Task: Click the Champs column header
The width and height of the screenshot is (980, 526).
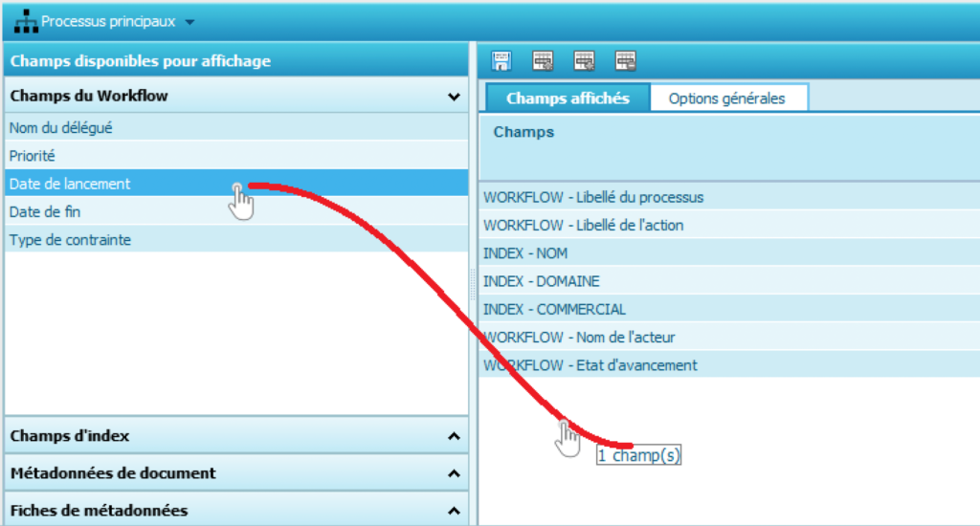Action: pos(523,133)
